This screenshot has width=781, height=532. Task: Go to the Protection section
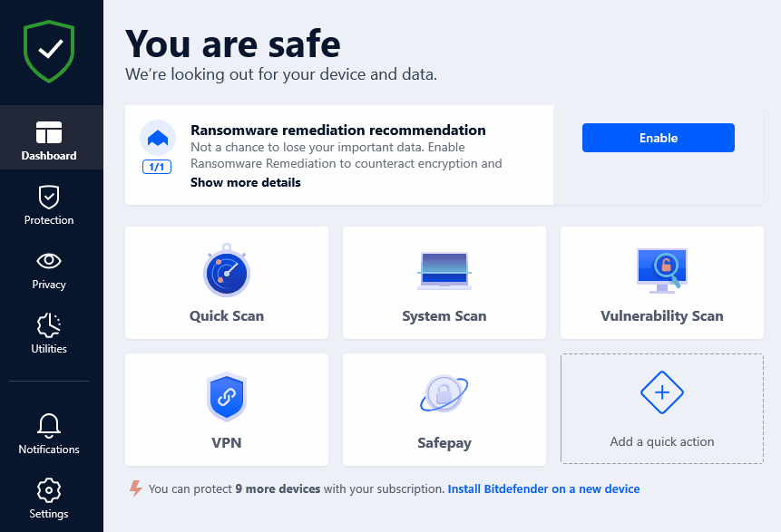49,204
